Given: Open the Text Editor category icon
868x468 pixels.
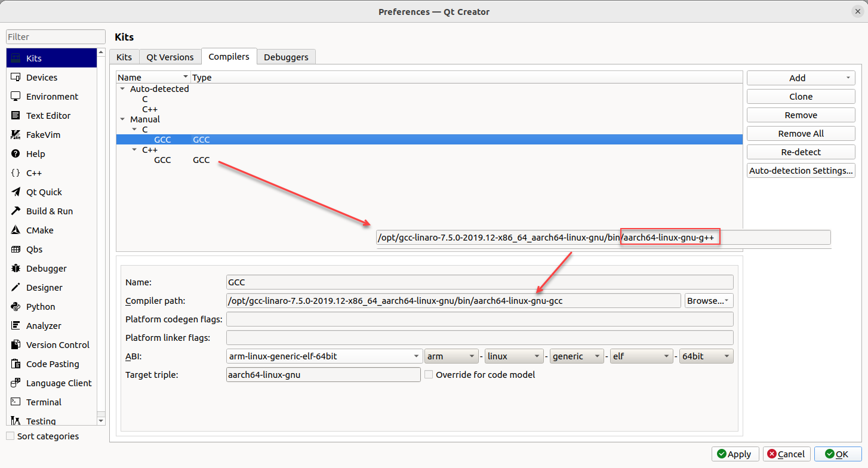Looking at the screenshot, I should [16, 116].
